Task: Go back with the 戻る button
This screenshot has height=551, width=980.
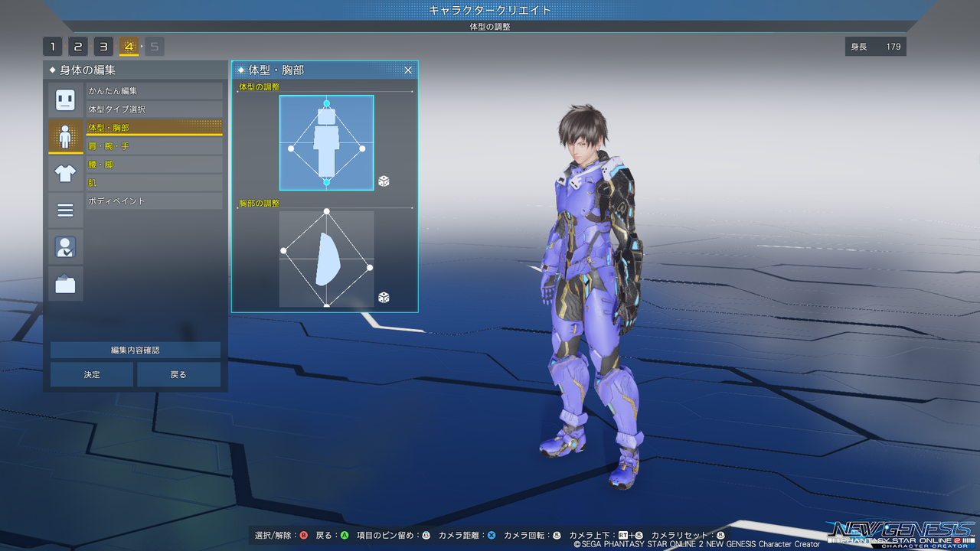Action: pyautogui.click(x=178, y=375)
